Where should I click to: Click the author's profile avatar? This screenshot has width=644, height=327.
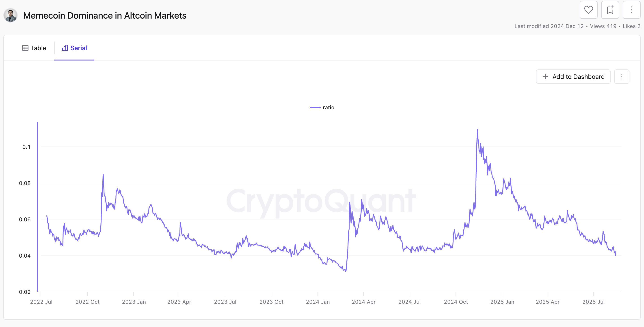(x=10, y=15)
